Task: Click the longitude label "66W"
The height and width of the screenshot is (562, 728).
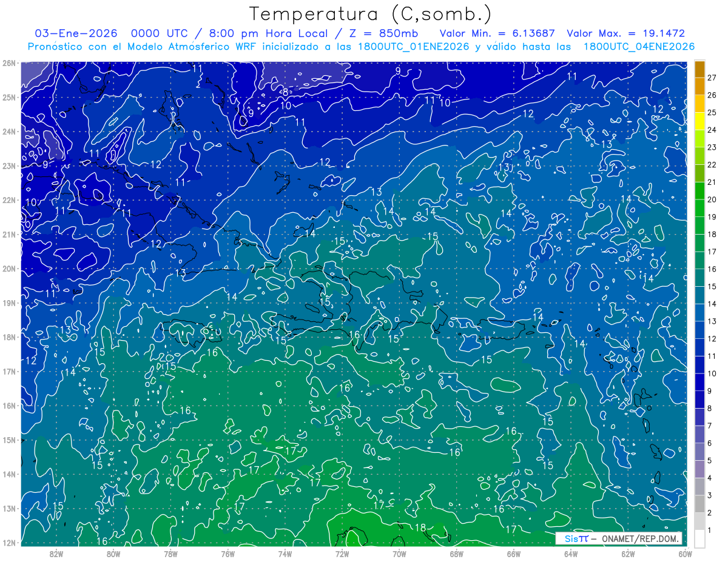Action: [x=513, y=554]
